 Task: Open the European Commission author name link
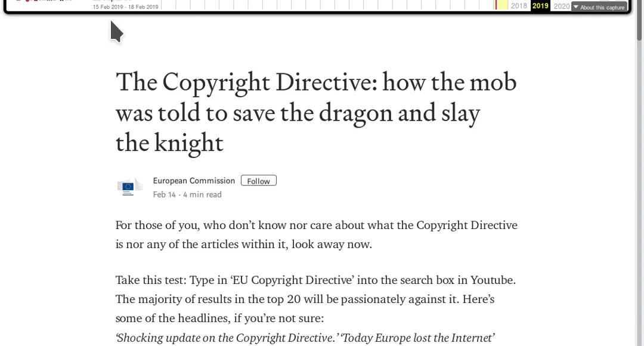pyautogui.click(x=194, y=181)
